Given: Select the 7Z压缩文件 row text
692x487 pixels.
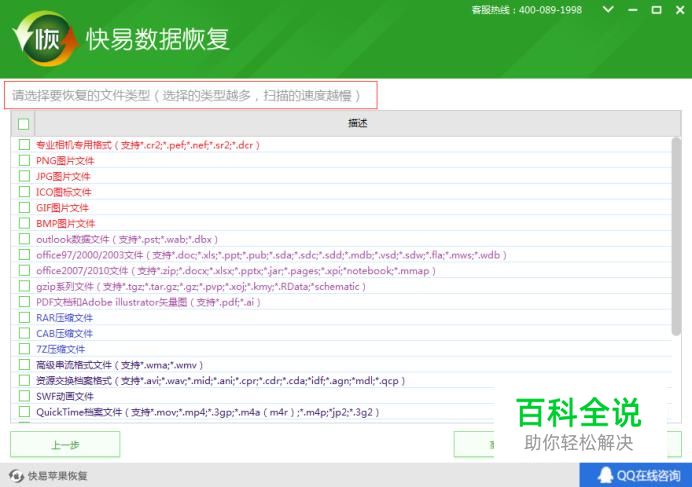Looking at the screenshot, I should (60, 349).
